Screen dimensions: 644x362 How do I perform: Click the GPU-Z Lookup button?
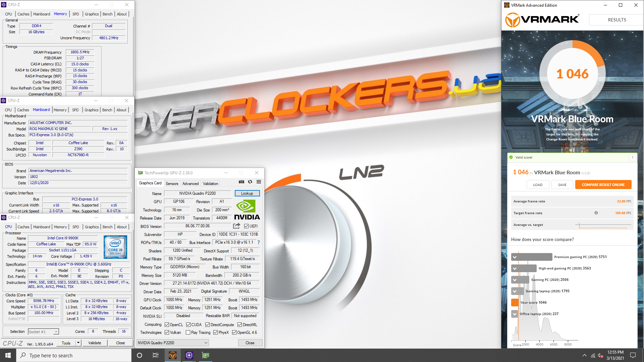tap(247, 193)
